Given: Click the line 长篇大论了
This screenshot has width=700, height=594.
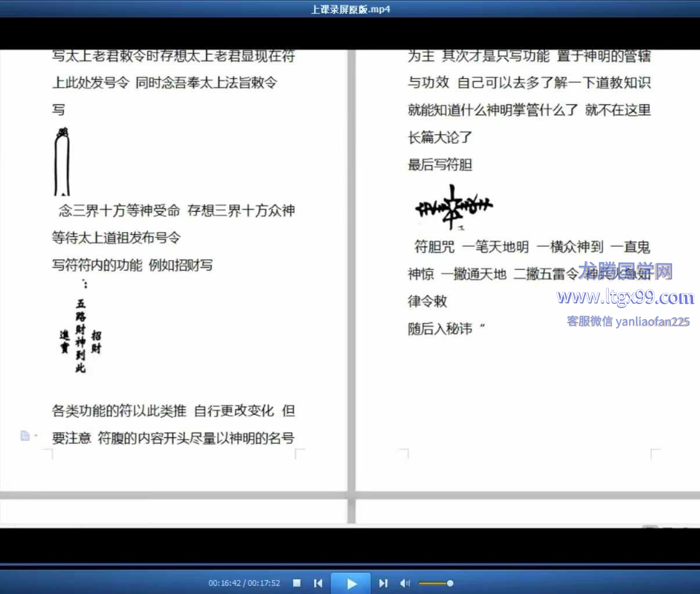Looking at the screenshot, I should click(440, 137).
